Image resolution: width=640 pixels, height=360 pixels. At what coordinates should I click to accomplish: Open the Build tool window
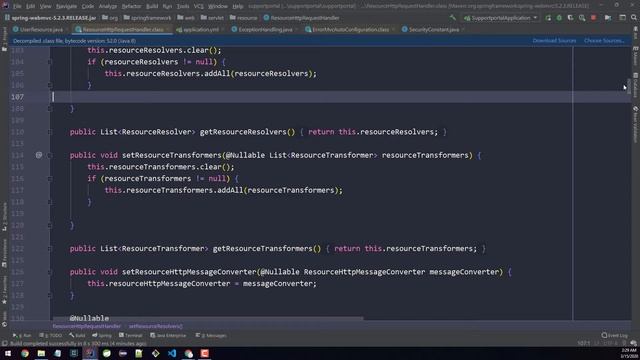pos(77,336)
